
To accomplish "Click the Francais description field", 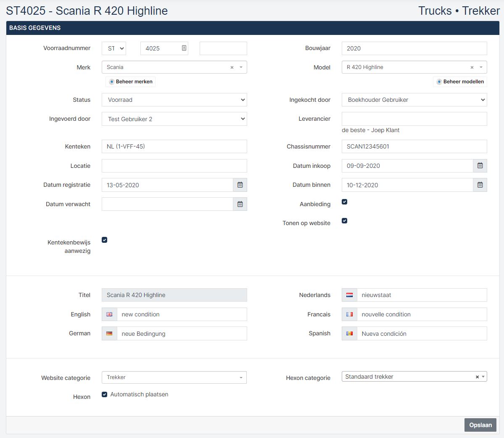I will [422, 314].
